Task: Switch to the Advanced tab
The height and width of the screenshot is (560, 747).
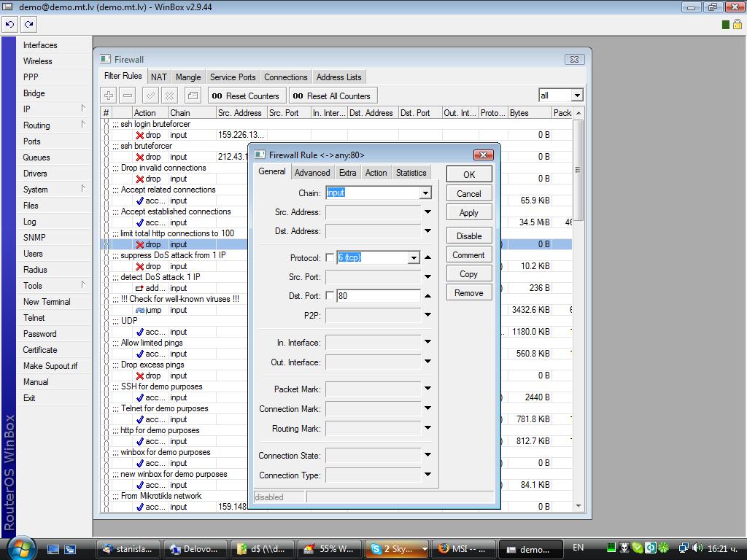Action: click(312, 173)
